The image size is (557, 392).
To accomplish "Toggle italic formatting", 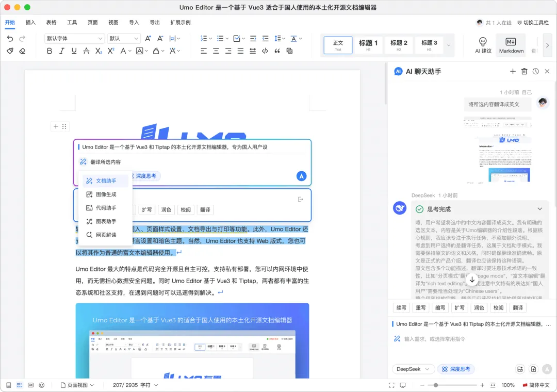I will click(62, 51).
